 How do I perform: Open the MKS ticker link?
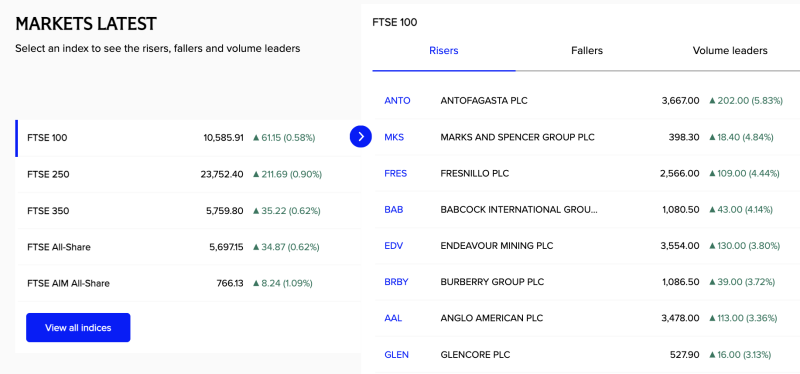tap(394, 137)
